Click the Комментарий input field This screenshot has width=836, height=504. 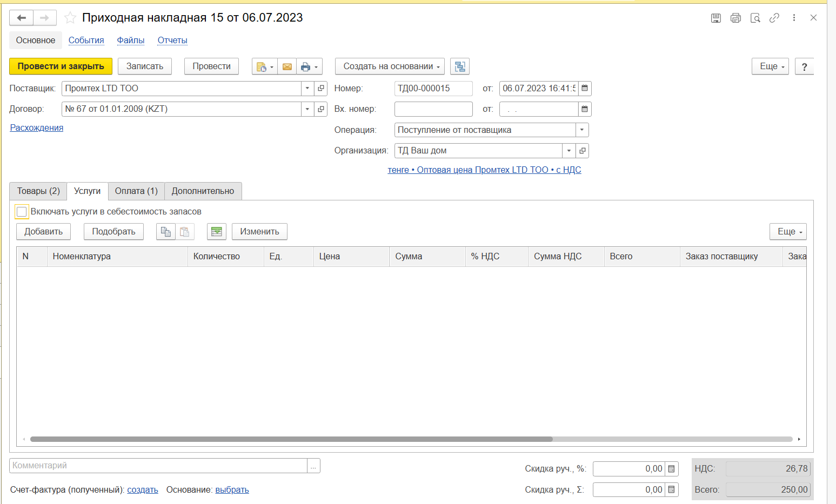point(158,466)
